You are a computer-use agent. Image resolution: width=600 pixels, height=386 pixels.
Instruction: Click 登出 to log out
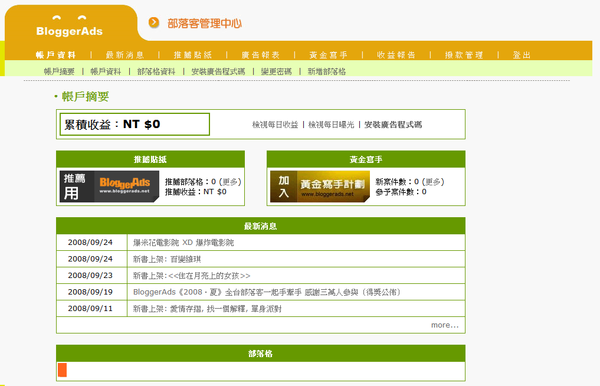[x=522, y=55]
